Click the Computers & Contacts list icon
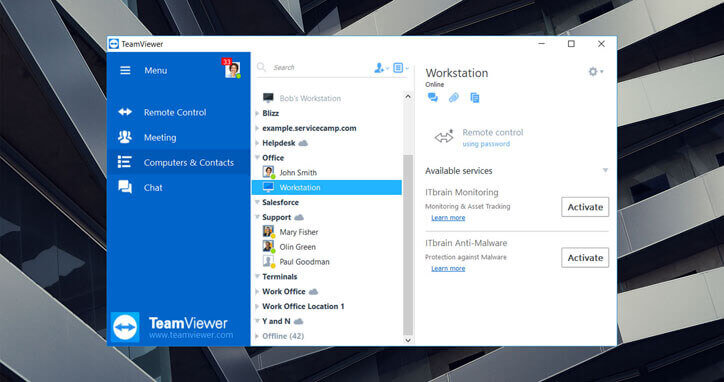This screenshot has width=724, height=382. (125, 162)
